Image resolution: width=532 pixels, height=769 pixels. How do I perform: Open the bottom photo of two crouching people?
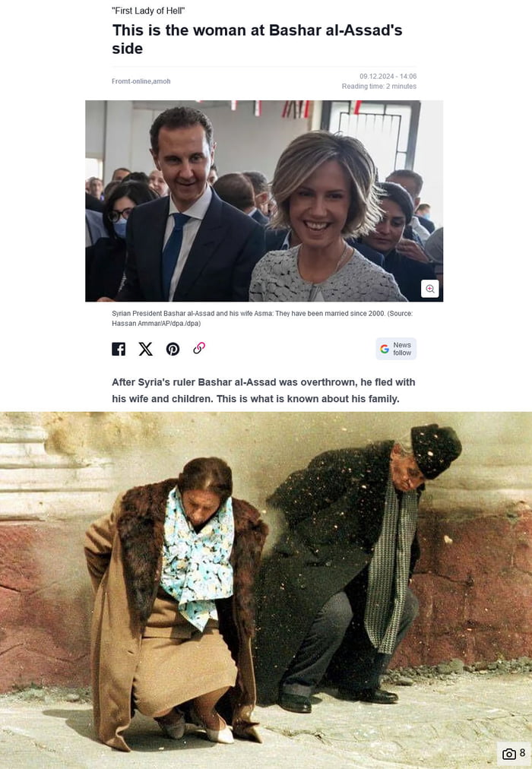(x=266, y=590)
